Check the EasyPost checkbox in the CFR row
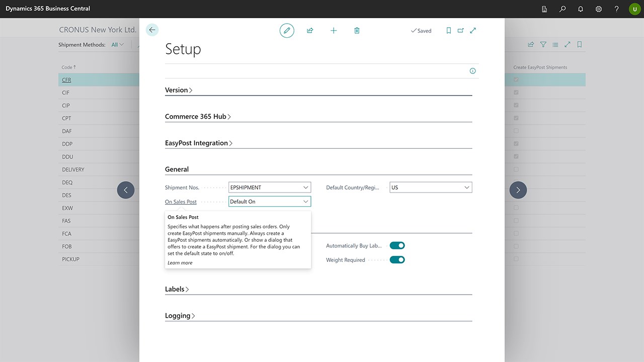This screenshot has height=362, width=644. click(516, 79)
